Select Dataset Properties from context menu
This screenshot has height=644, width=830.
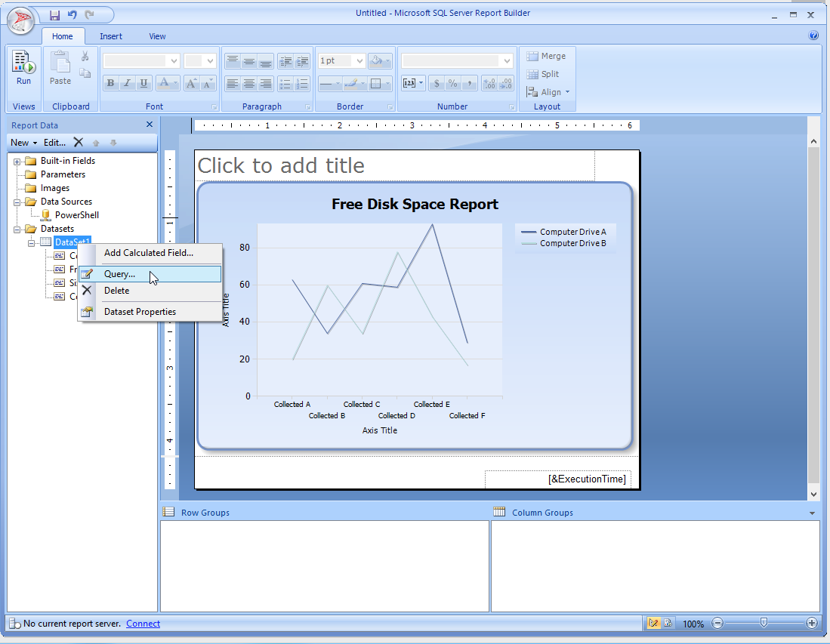[140, 312]
